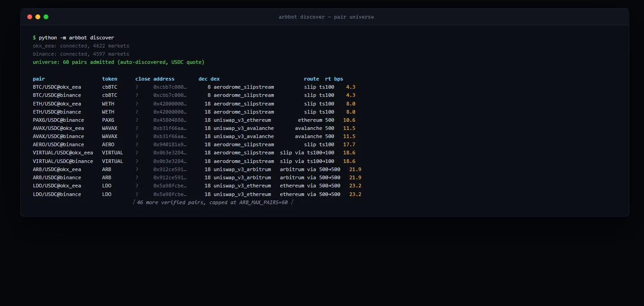Select pair 'BTC/USDC@binance'
This screenshot has height=306, width=644.
[x=57, y=95]
